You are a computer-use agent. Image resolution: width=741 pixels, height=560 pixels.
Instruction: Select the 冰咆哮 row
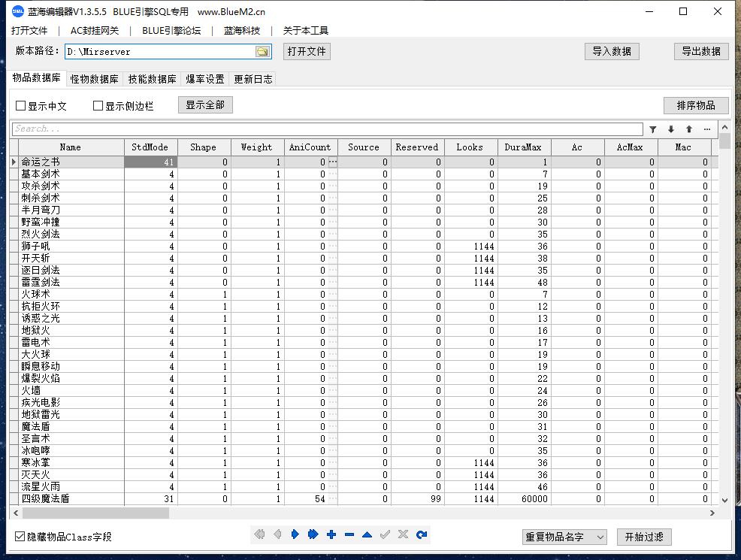click(x=364, y=451)
